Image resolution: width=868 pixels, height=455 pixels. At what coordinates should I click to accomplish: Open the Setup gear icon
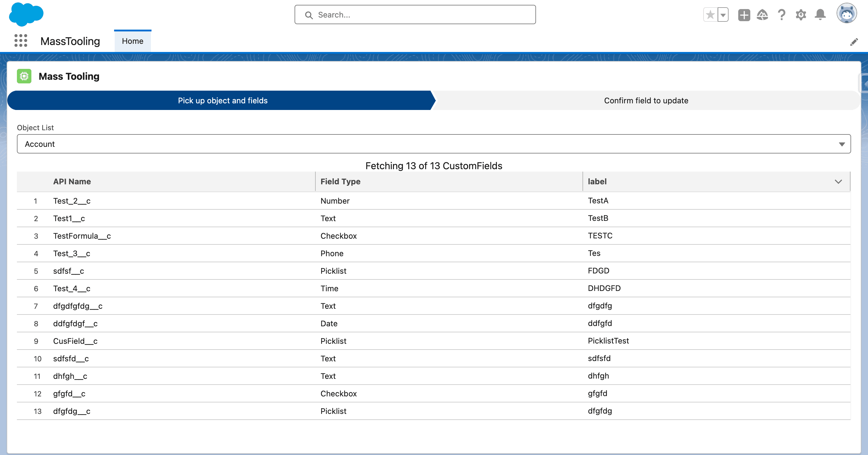[x=801, y=15]
